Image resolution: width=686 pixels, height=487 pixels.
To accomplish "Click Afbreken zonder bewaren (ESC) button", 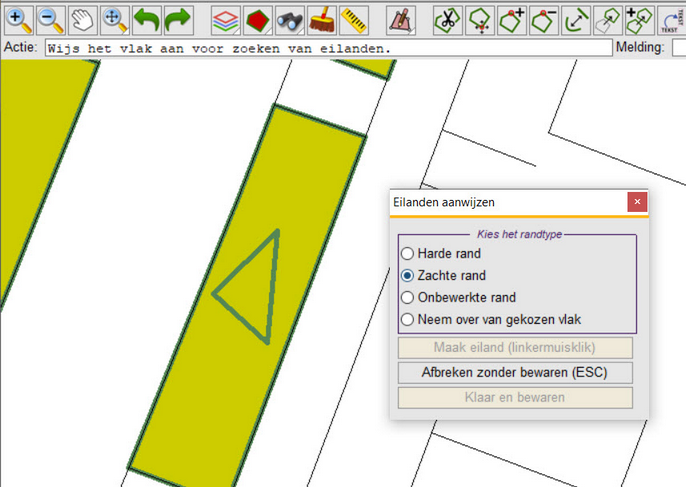I will 515,373.
